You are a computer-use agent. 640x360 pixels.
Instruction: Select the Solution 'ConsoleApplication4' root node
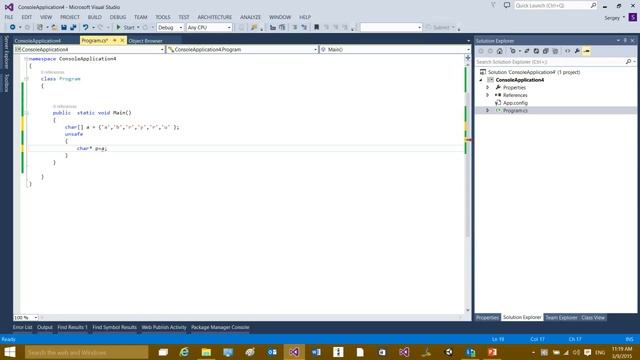coord(534,72)
